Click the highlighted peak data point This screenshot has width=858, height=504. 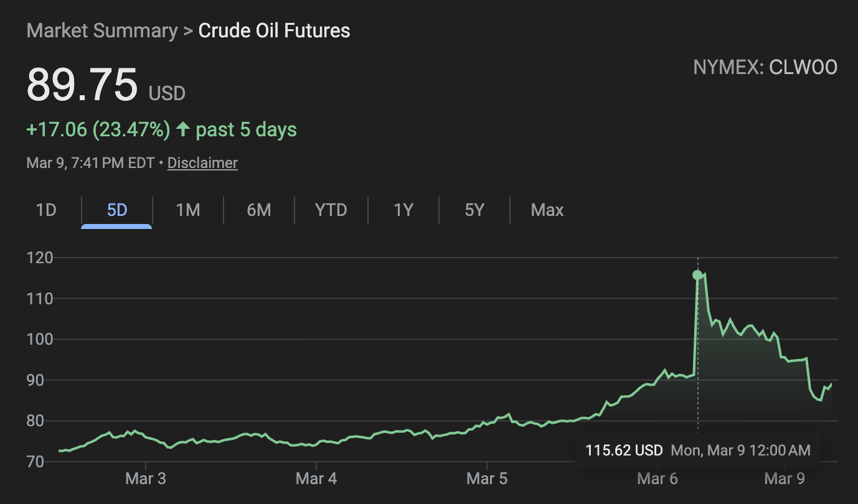(697, 275)
